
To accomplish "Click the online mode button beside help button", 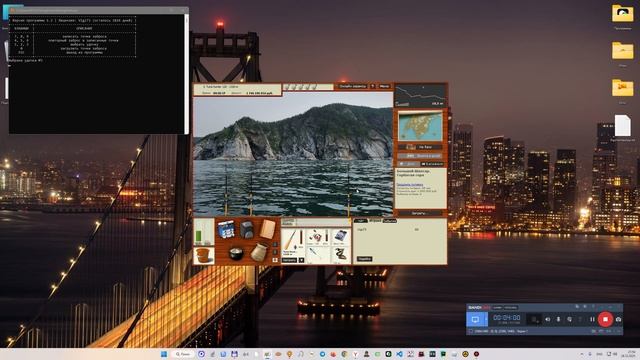I will tap(352, 86).
